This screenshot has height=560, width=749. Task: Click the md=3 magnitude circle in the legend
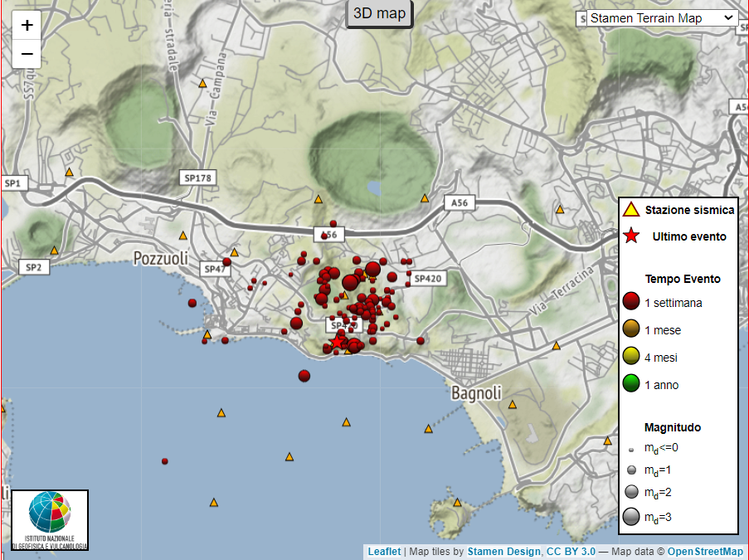point(631,518)
